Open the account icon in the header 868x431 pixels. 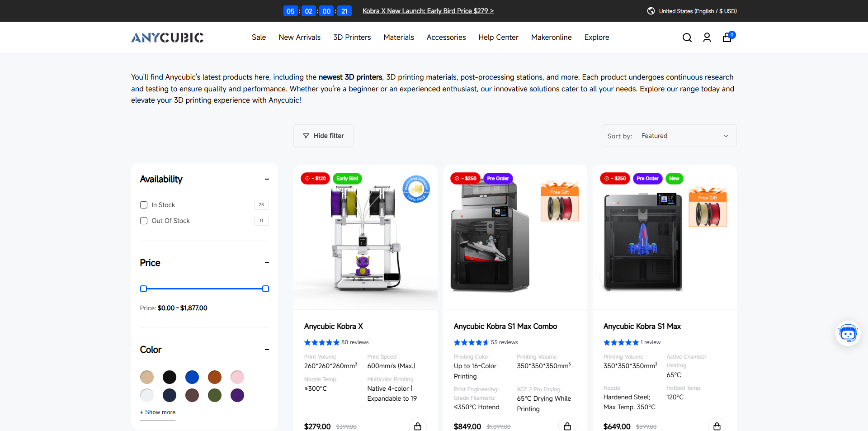click(x=707, y=38)
